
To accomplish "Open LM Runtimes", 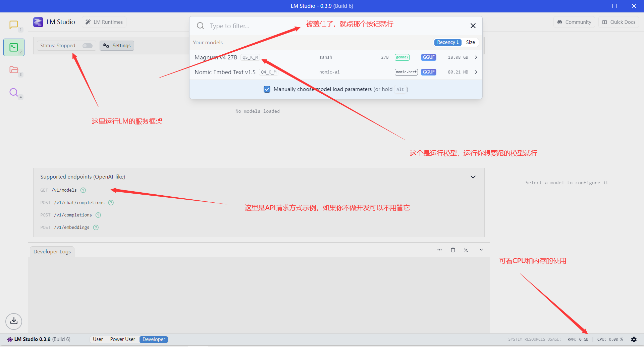I will pyautogui.click(x=104, y=22).
